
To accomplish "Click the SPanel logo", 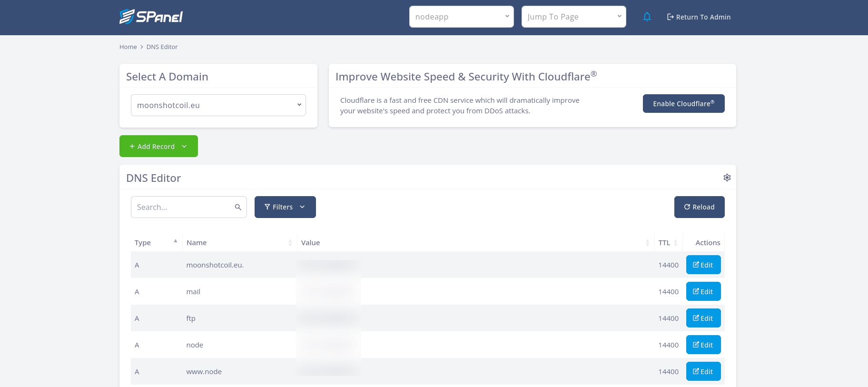I will 151,17.
